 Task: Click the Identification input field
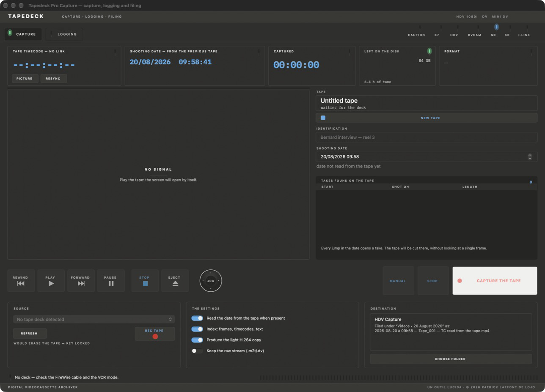[427, 137]
